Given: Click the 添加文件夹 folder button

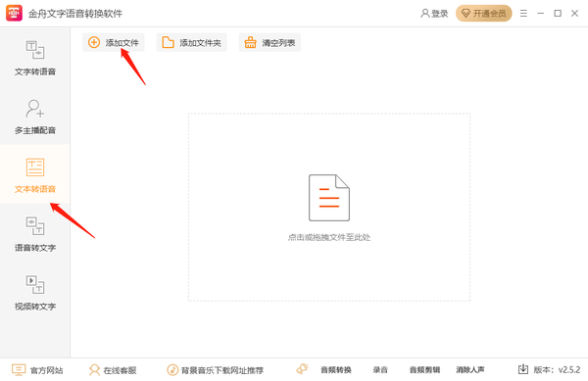Looking at the screenshot, I should point(192,43).
